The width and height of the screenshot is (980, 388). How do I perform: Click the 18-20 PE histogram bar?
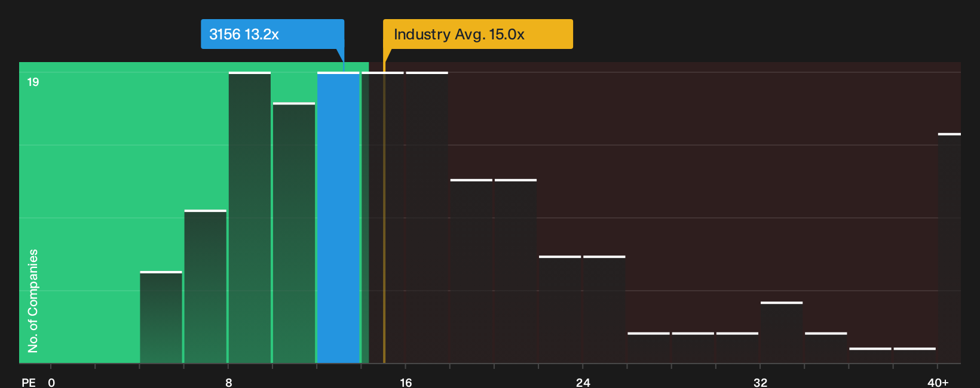point(471,271)
